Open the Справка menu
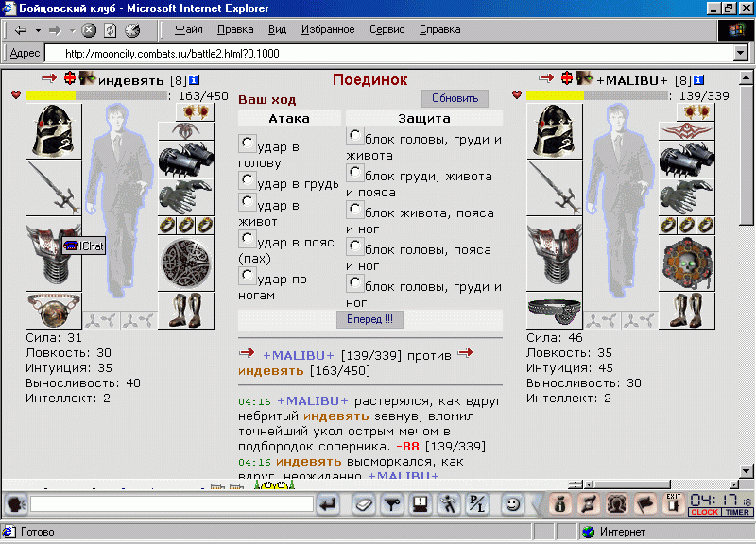Screen dimensions: 756x544 [x=439, y=29]
